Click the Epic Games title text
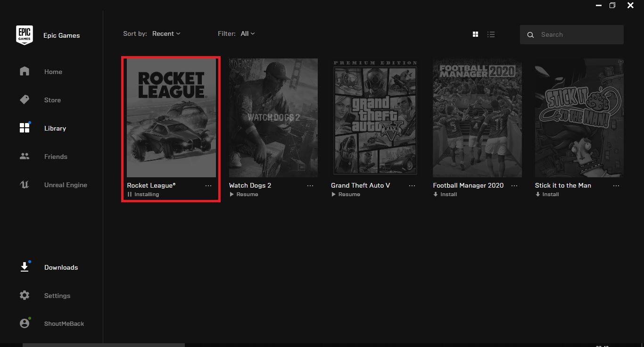The height and width of the screenshot is (347, 644). click(61, 35)
